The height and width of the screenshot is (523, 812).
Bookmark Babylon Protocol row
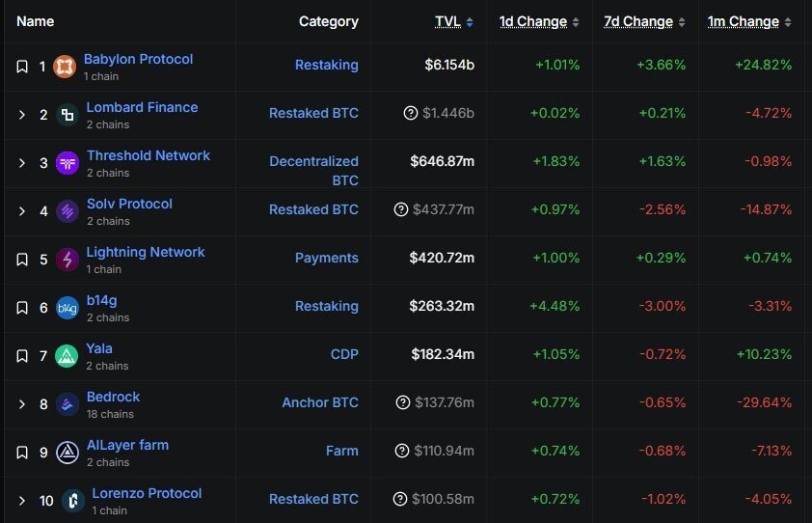(22, 67)
